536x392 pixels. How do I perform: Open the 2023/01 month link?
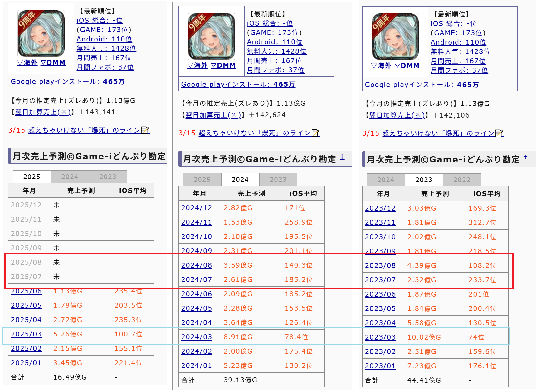pyautogui.click(x=380, y=366)
